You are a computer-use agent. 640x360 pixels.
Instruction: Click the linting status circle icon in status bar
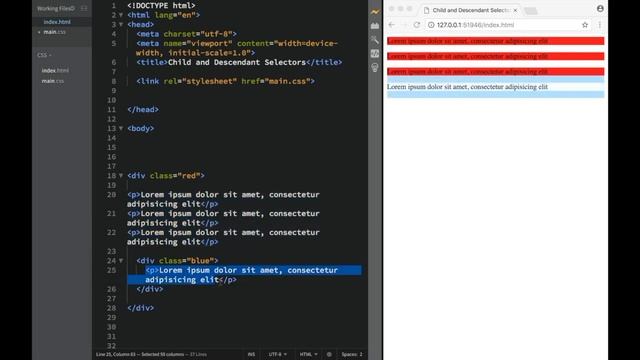[x=329, y=354]
